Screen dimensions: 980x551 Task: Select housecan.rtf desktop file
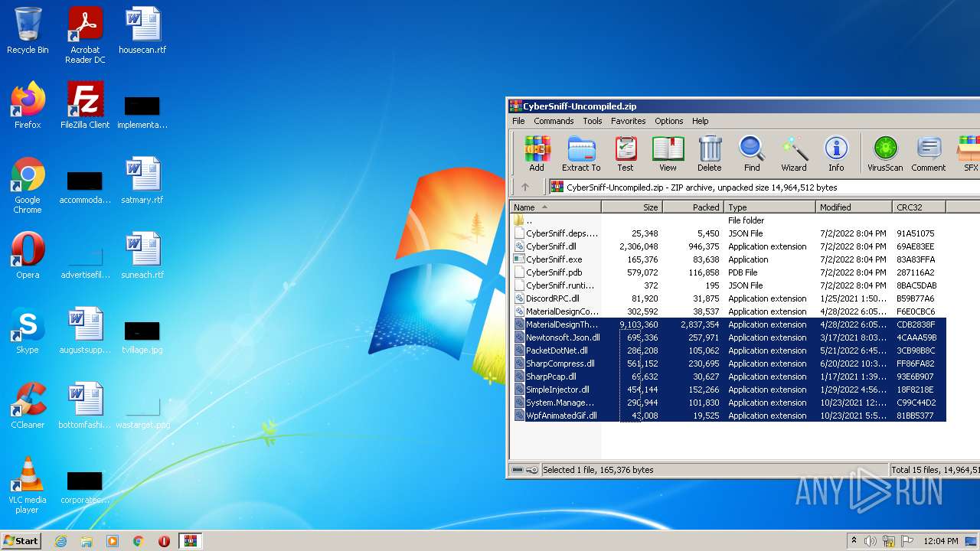[x=142, y=31]
